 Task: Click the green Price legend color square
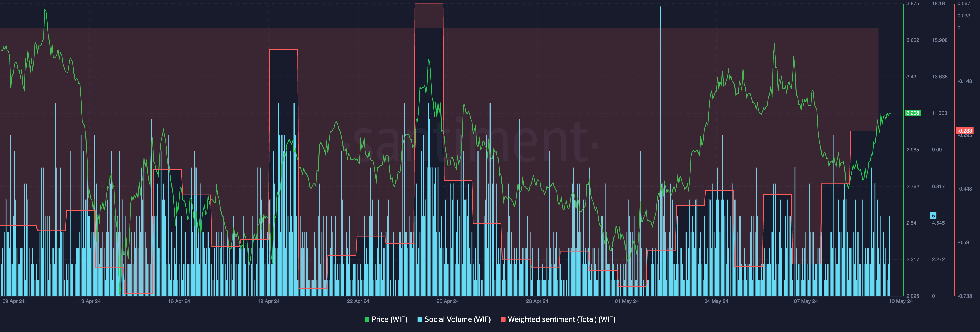tap(367, 319)
